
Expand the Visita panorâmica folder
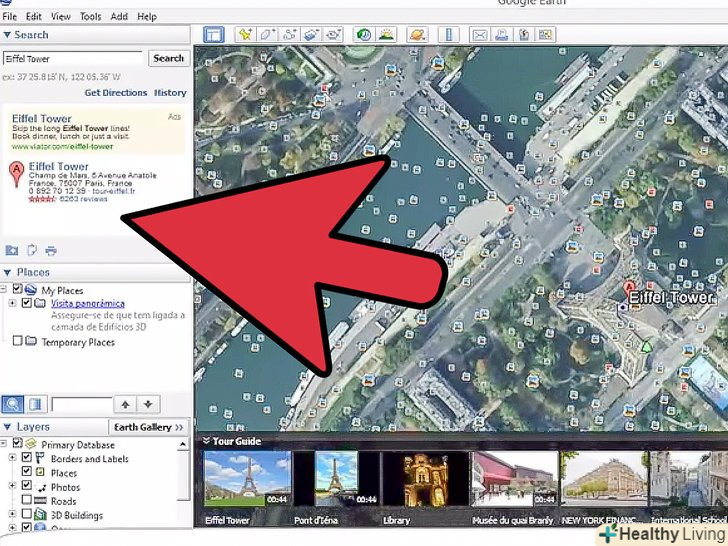[x=13, y=303]
